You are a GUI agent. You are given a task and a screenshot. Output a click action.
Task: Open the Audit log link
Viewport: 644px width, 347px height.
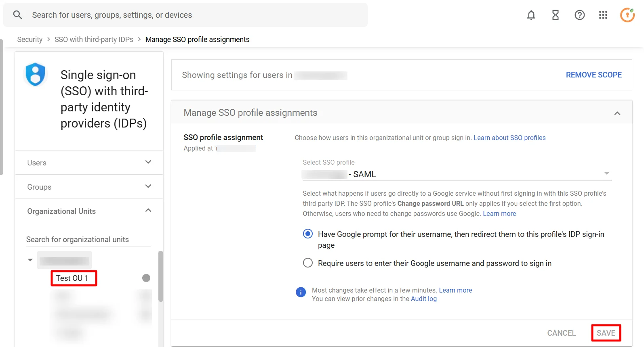(x=424, y=299)
